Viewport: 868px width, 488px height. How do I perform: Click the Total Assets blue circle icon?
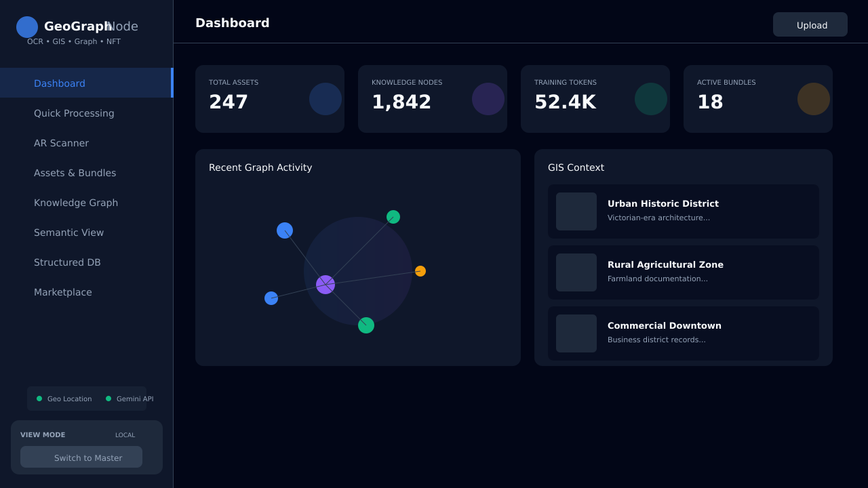[325, 99]
